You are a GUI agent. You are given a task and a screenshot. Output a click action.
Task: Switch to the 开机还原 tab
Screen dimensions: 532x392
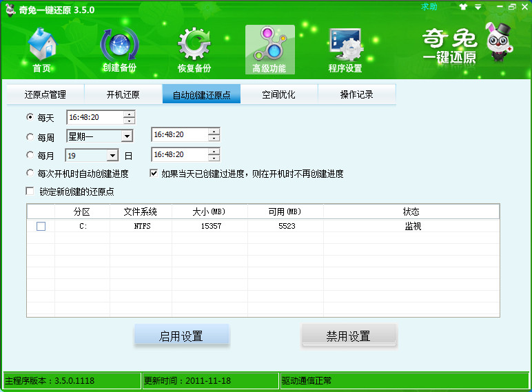click(123, 94)
